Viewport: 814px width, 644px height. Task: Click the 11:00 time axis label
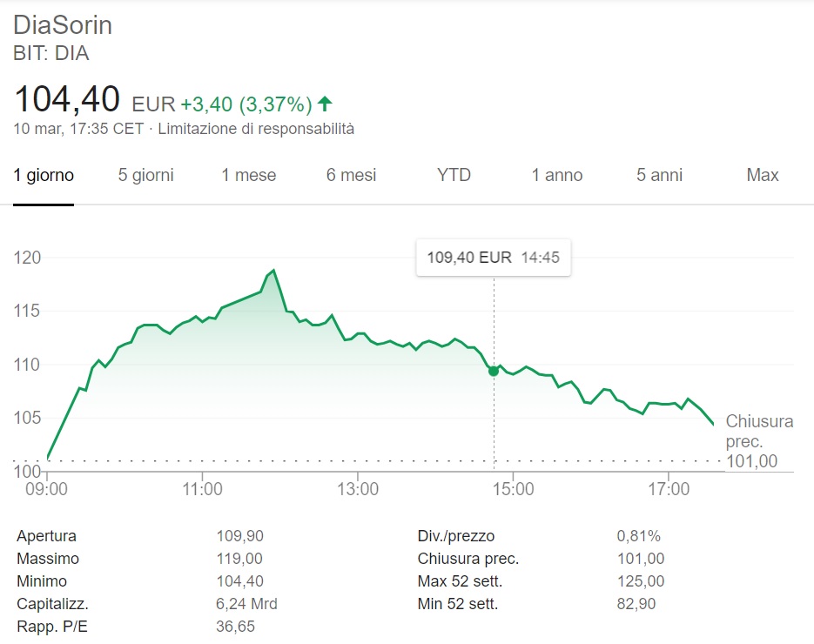click(x=202, y=490)
